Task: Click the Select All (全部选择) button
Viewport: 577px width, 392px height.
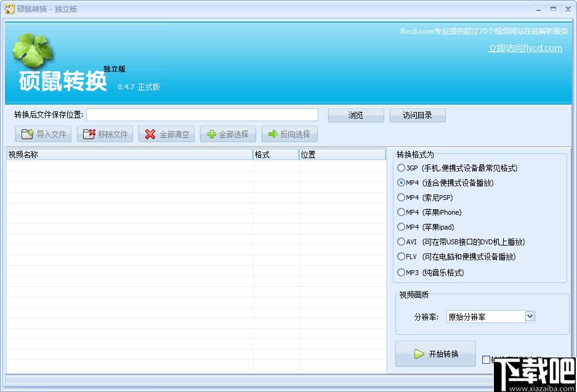Action: click(x=228, y=134)
